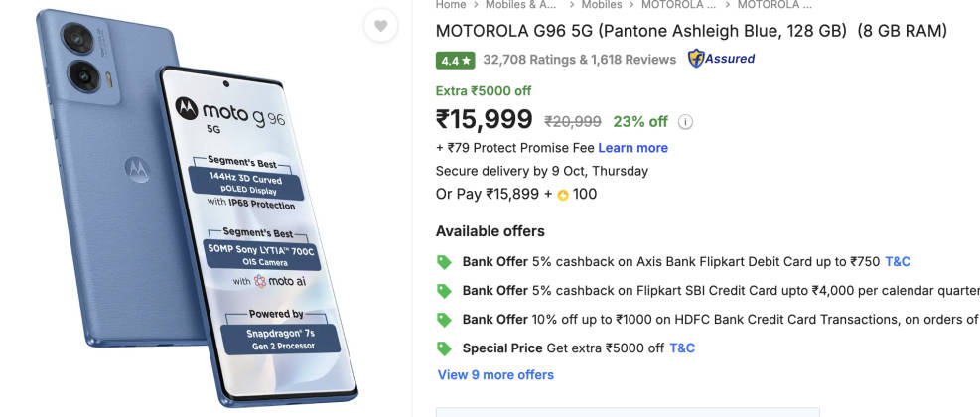Click the green 4.4 star rating badge

tap(455, 60)
